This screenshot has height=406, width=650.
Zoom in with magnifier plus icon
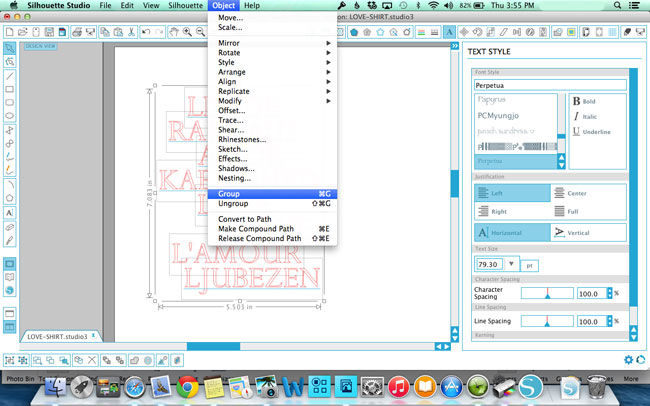pyautogui.click(x=187, y=32)
